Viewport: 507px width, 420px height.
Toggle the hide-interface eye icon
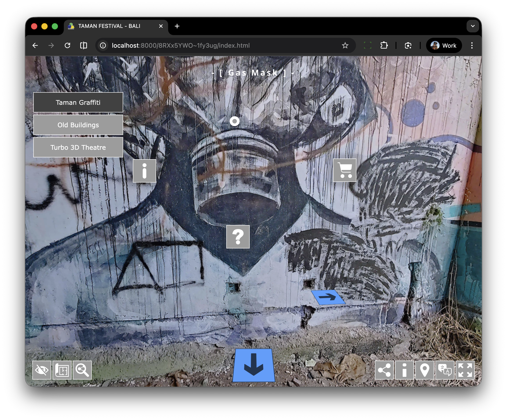click(42, 370)
